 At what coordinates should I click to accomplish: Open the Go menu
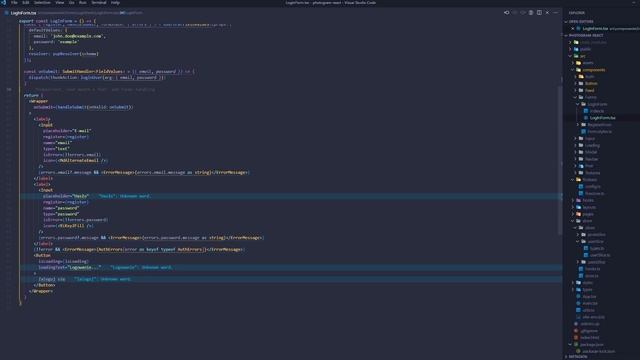coord(72,2)
